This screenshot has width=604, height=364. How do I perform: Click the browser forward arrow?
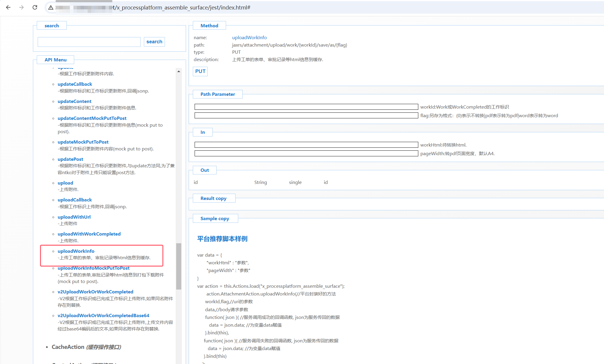coord(21,7)
